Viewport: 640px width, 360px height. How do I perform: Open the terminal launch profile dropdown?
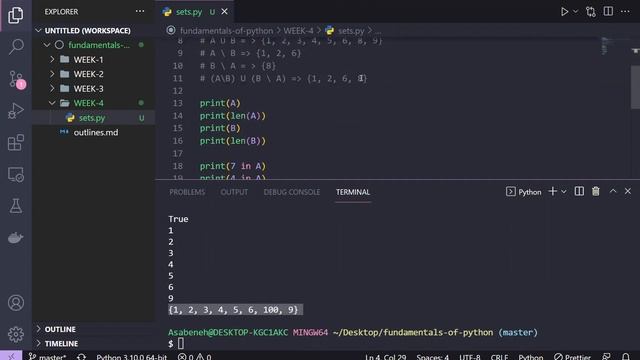pos(564,192)
